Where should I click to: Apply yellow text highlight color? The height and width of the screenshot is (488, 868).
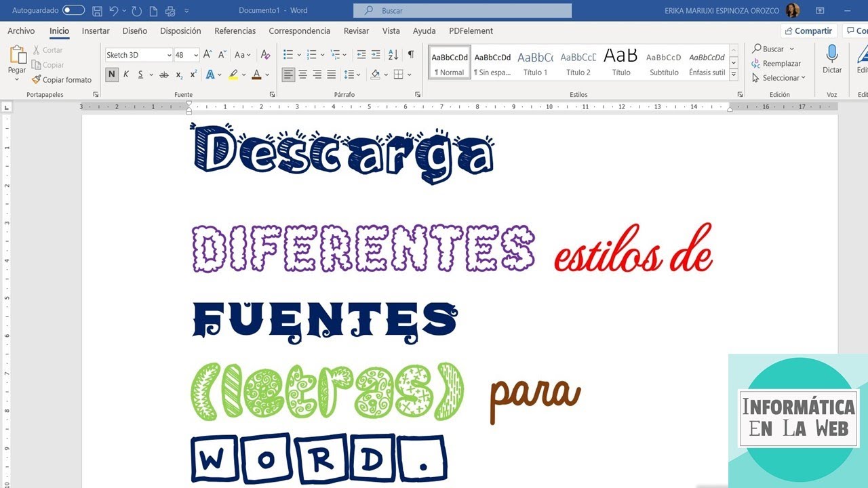[233, 75]
